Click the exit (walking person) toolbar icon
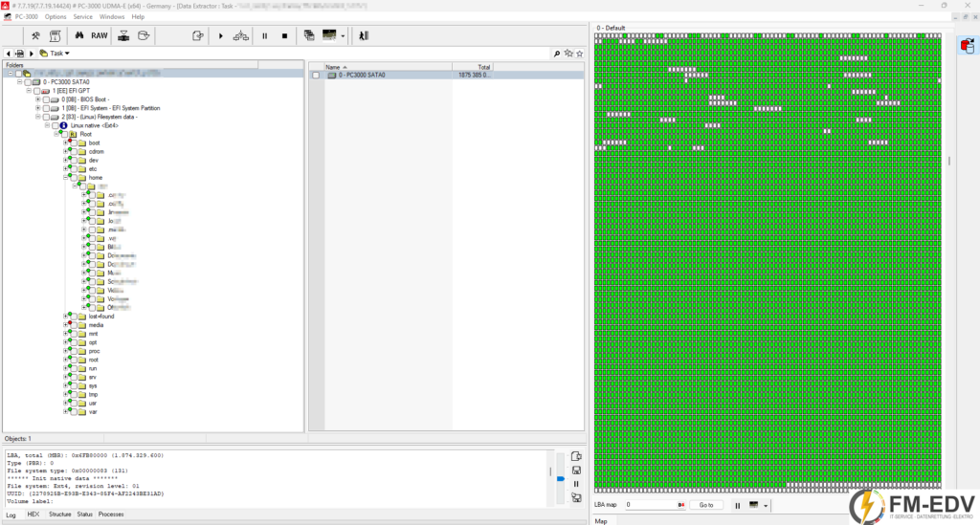Image resolution: width=980 pixels, height=525 pixels. (x=364, y=35)
